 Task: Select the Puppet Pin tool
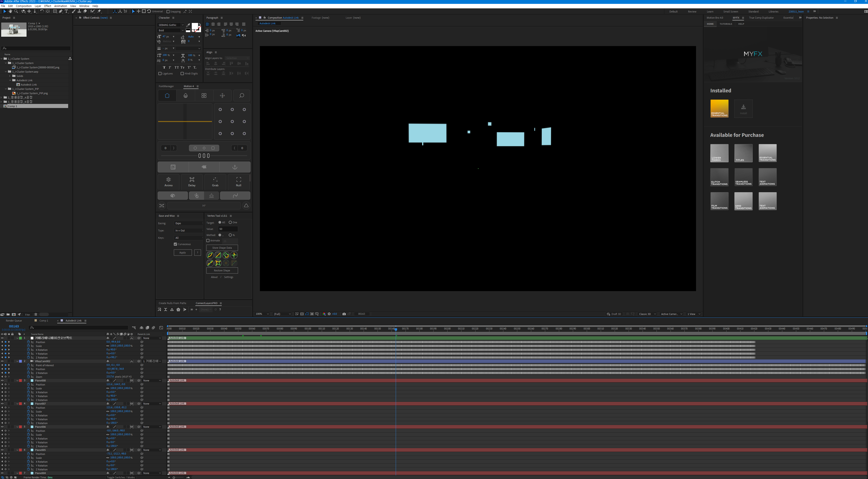(99, 11)
